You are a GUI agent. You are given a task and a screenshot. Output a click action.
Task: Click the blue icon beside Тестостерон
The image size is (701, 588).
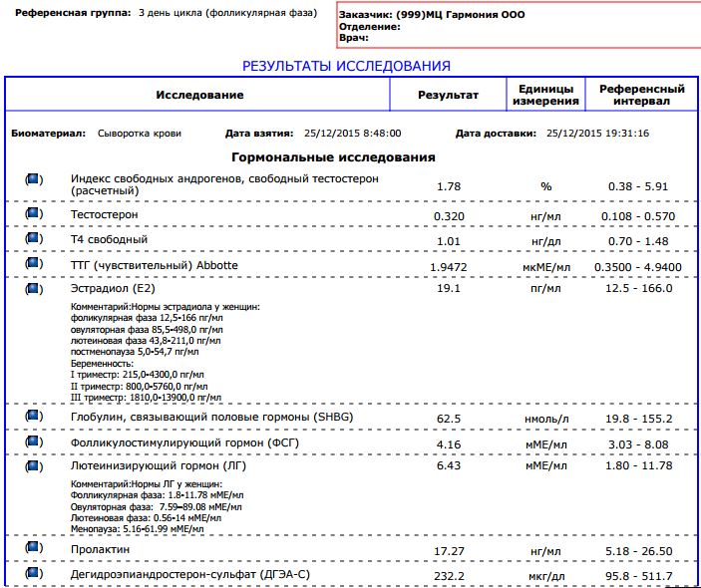click(33, 213)
